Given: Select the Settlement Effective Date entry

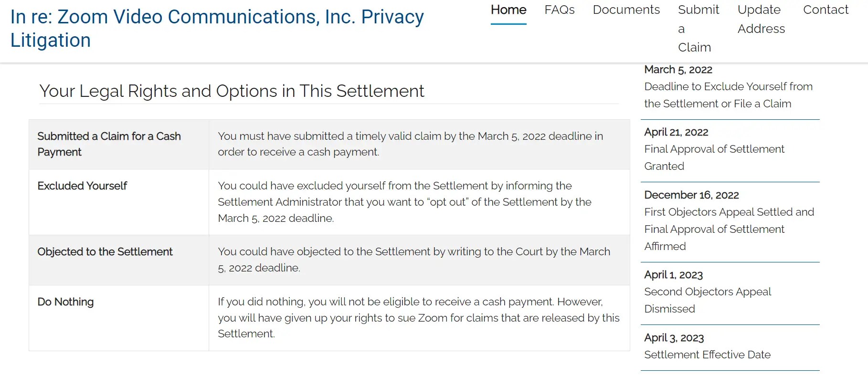Looking at the screenshot, I should pyautogui.click(x=707, y=355).
